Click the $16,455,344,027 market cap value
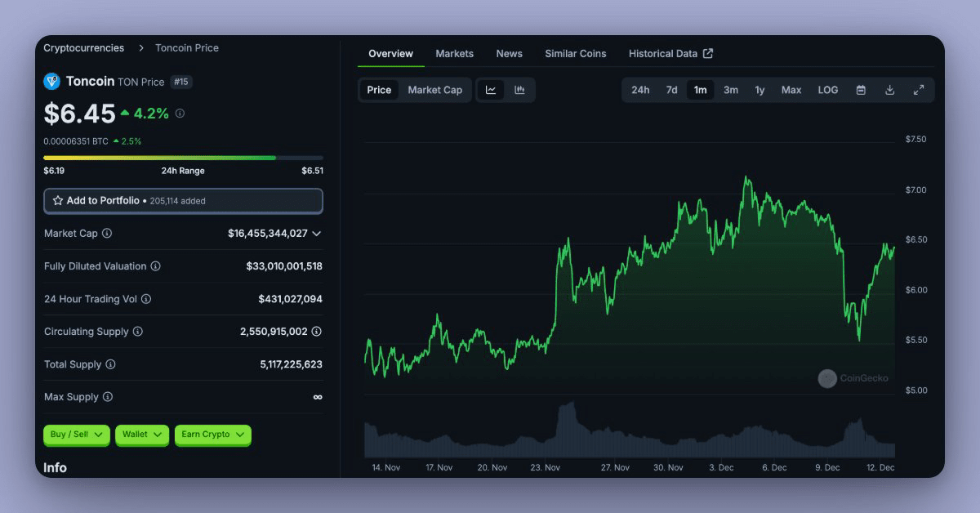 coord(268,234)
